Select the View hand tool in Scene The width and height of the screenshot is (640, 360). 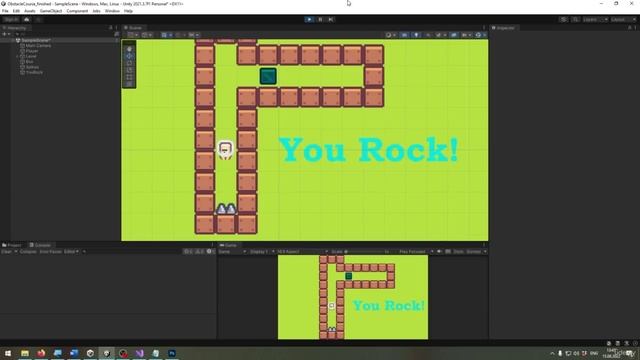coord(129,49)
